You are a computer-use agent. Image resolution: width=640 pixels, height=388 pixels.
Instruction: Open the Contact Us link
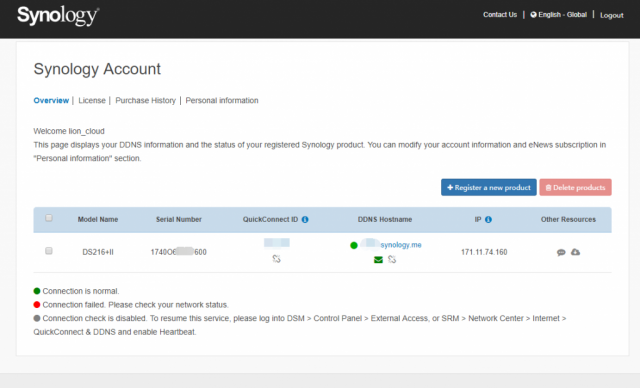pos(500,15)
